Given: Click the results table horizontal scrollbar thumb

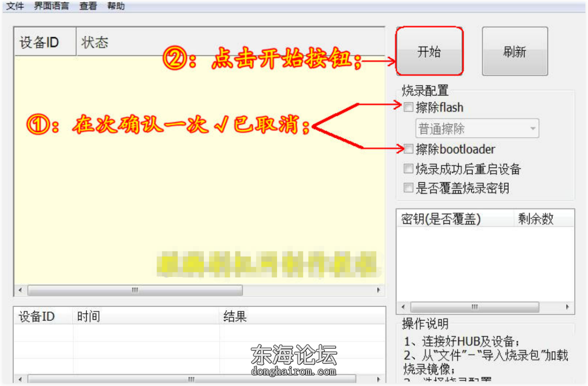Looking at the screenshot, I should click(x=192, y=379).
